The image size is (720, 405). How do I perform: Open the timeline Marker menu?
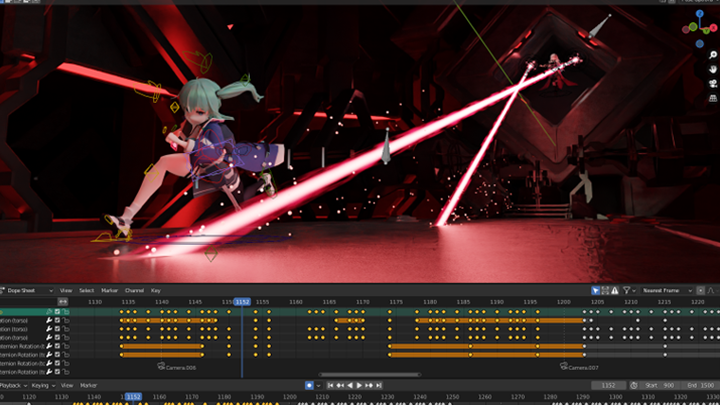pyautogui.click(x=88, y=386)
